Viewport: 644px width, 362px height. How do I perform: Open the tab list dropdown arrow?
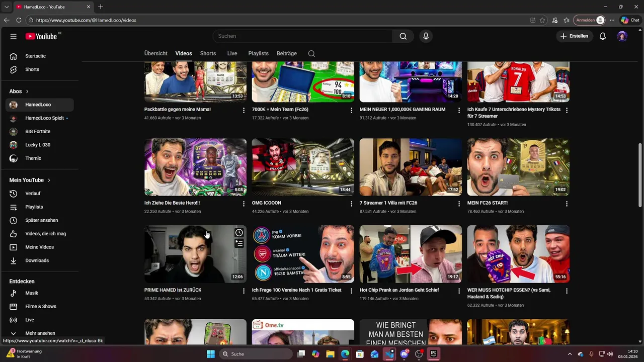point(7,7)
